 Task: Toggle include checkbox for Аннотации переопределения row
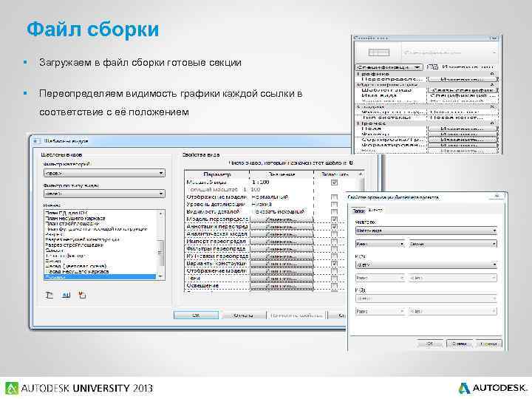(334, 227)
